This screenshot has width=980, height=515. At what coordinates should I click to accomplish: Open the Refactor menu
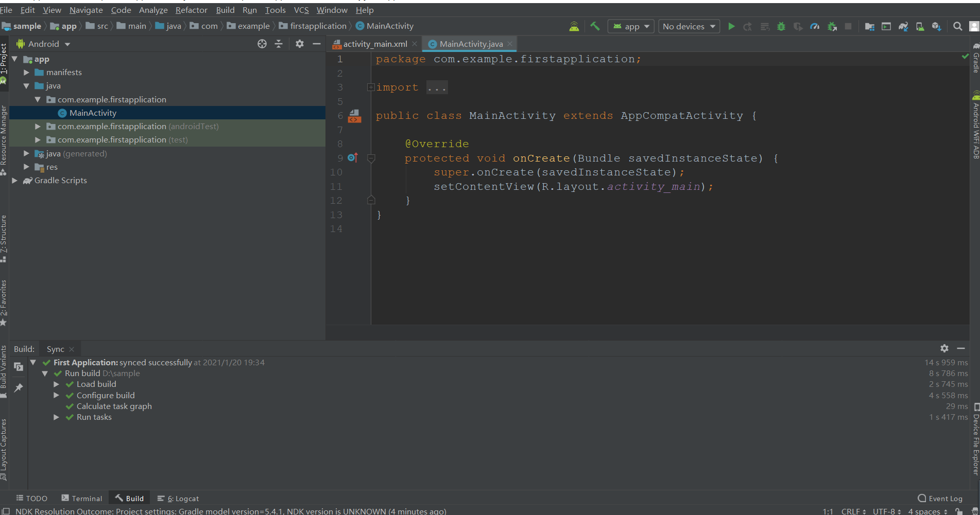click(191, 10)
